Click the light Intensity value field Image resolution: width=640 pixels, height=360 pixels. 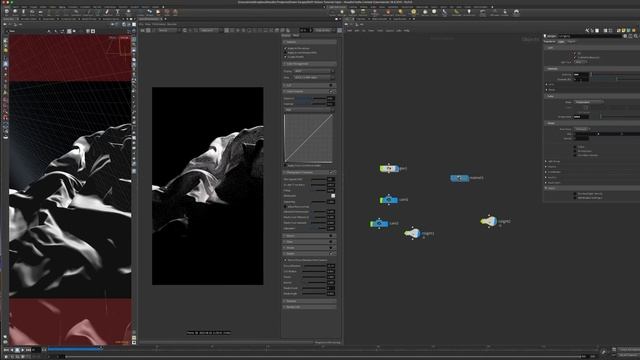pos(581,75)
